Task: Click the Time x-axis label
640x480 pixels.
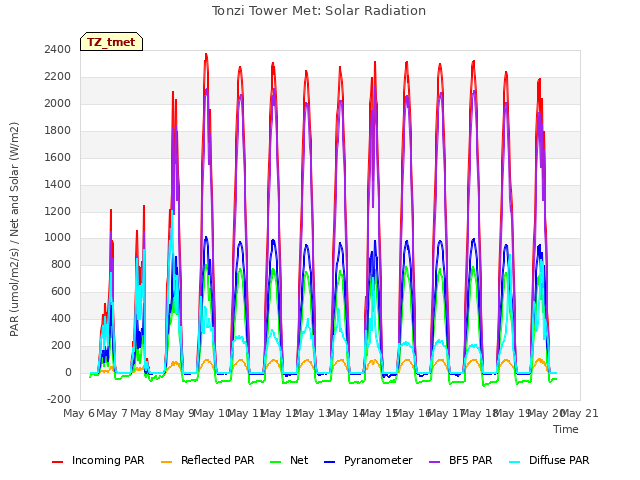Action: (566, 429)
